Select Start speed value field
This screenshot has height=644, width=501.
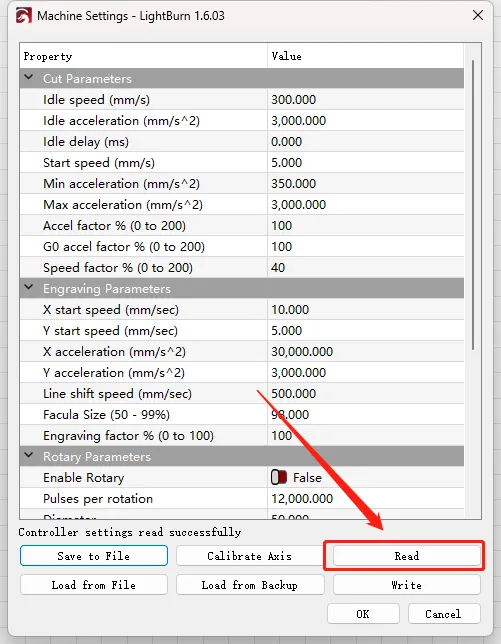click(366, 162)
